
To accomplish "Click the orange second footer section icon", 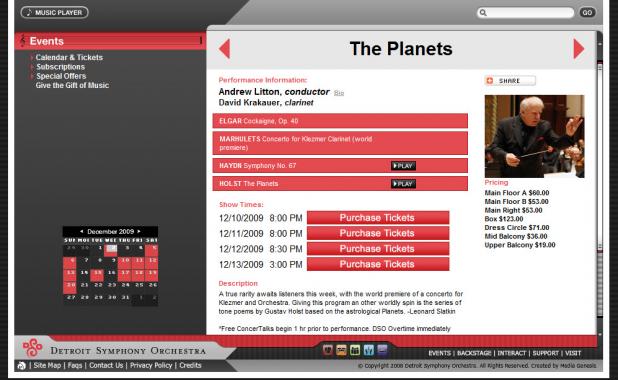I will pyautogui.click(x=341, y=350).
